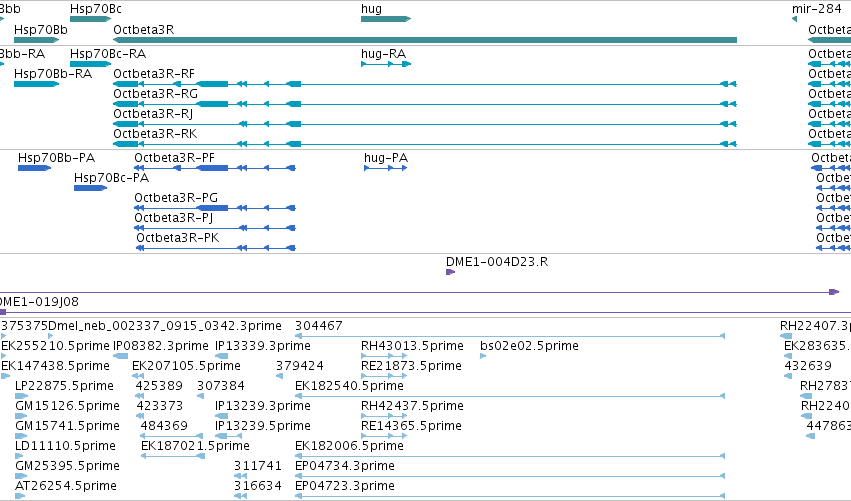This screenshot has height=501, width=851.
Task: Select the hug-RA transcript
Action: (x=386, y=64)
